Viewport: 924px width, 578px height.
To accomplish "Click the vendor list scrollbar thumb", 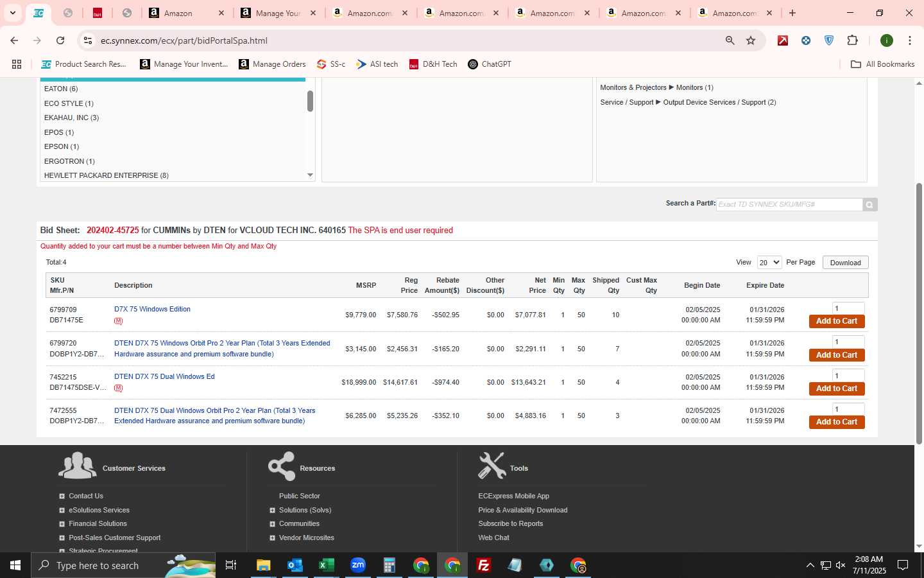I will click(x=310, y=101).
